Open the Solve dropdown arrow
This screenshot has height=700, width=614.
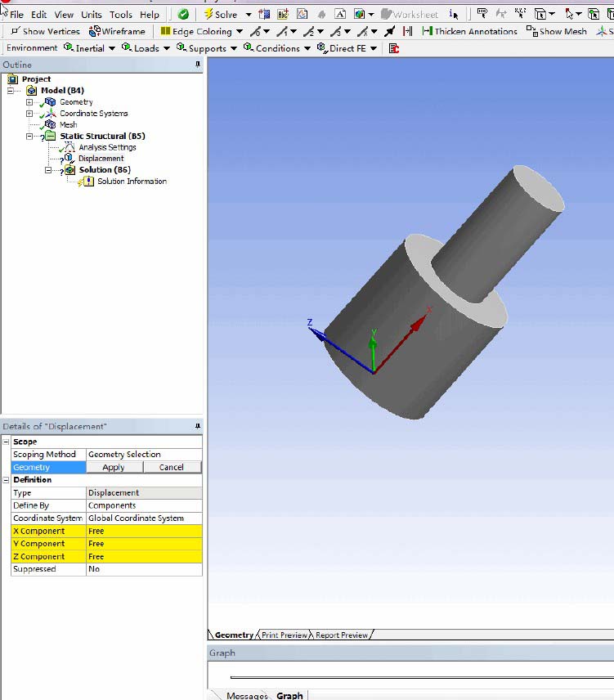(249, 15)
